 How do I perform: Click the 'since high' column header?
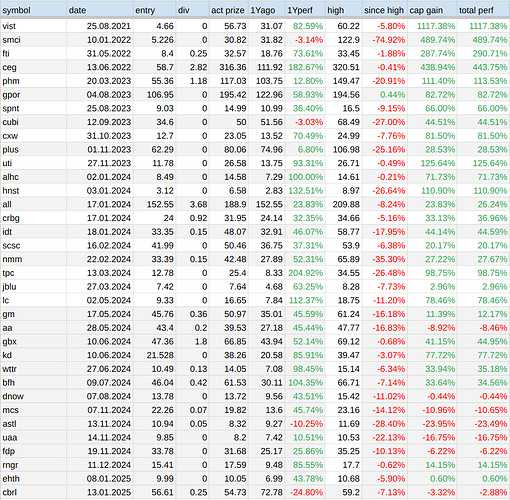click(384, 10)
